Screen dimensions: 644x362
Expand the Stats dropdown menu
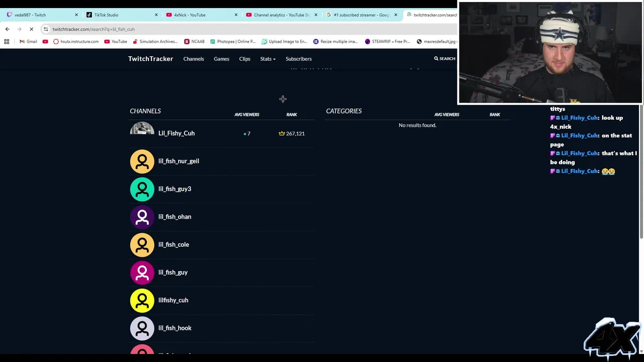[268, 59]
